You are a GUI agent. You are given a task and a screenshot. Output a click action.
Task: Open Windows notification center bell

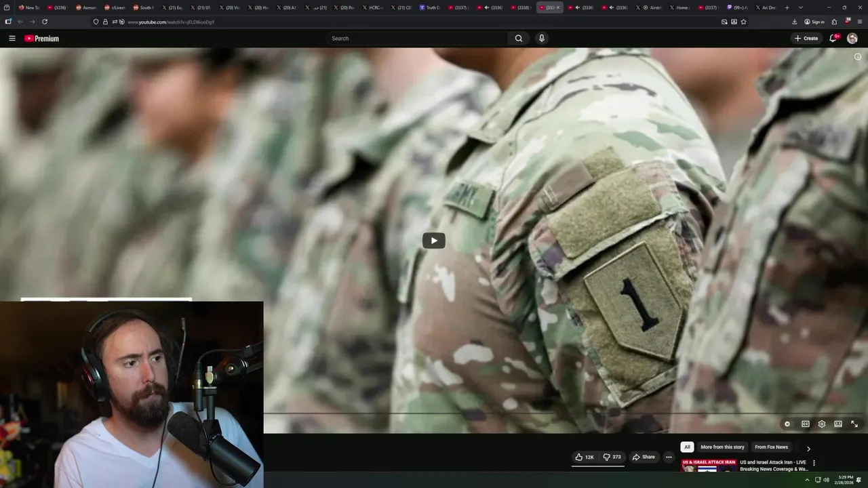[859, 480]
